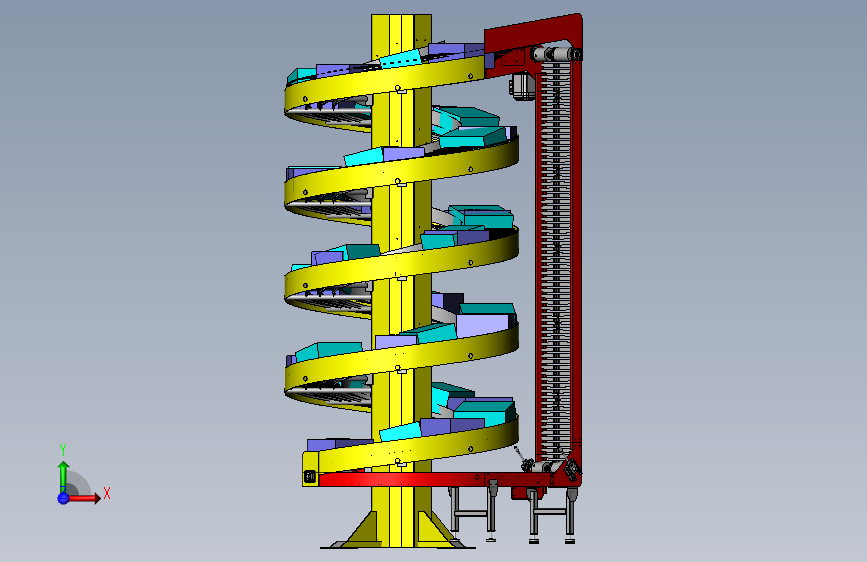Select the gray support legs under the red frame
Screen dimensions: 867x562
[511, 514]
